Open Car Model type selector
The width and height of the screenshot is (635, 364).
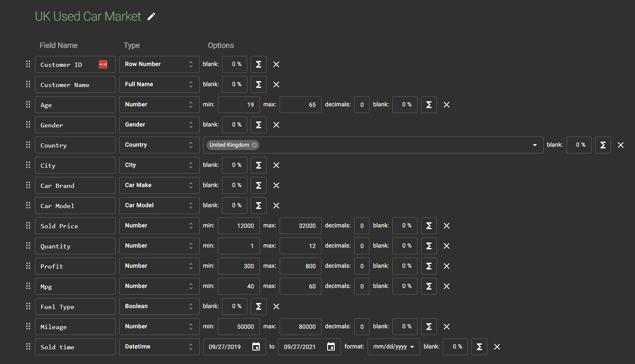point(159,206)
